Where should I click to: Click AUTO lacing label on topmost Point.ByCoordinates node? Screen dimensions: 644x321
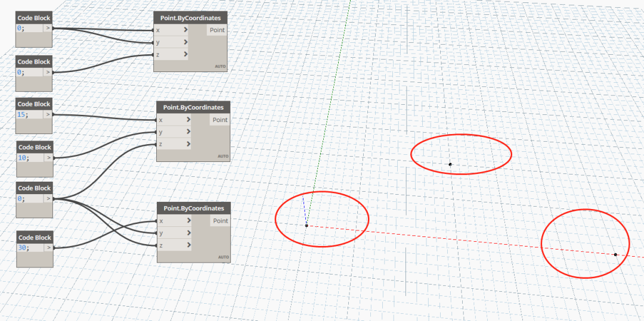tap(220, 67)
